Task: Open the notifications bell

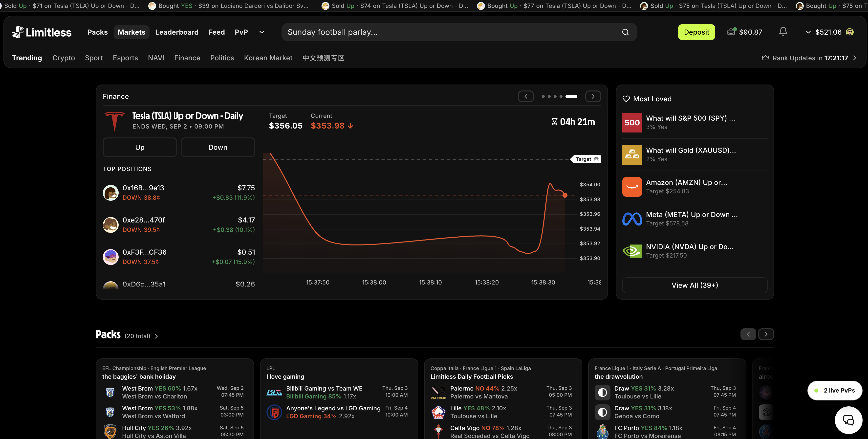Action: 783,32
